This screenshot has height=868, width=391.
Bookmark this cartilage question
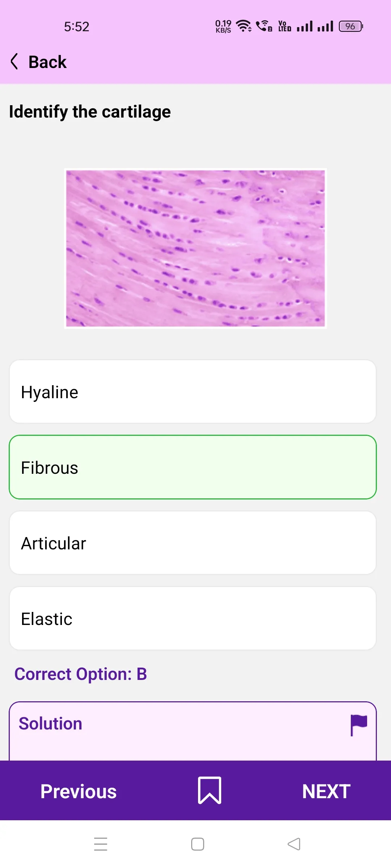pyautogui.click(x=209, y=790)
